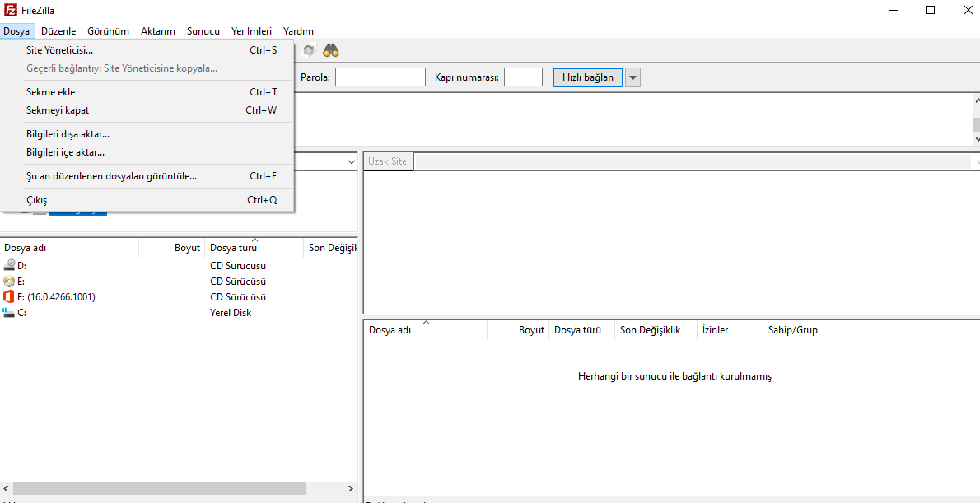Click the local list scroll-left arrow
The height and width of the screenshot is (503, 980).
coord(7,488)
